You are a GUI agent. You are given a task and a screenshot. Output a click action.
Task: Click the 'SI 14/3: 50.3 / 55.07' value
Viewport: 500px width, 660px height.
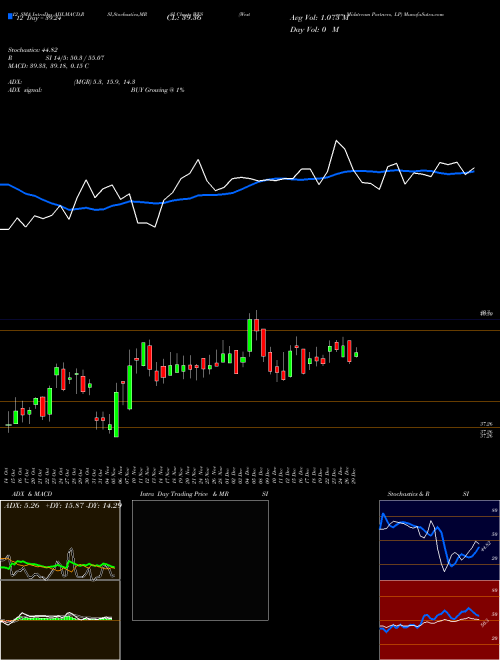click(75, 58)
